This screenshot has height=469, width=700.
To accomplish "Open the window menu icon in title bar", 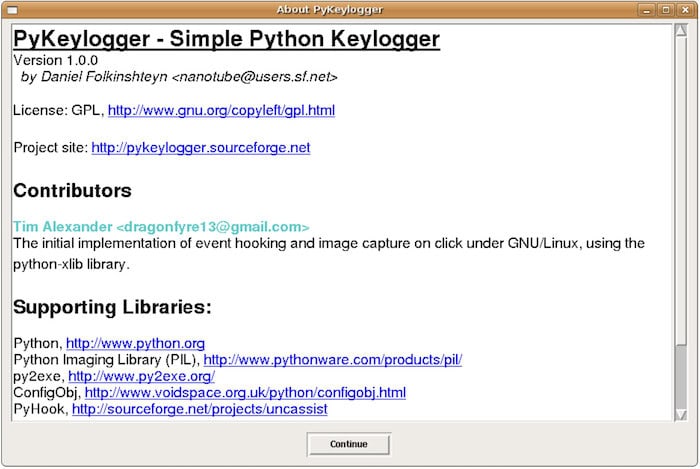I will click(x=12, y=10).
